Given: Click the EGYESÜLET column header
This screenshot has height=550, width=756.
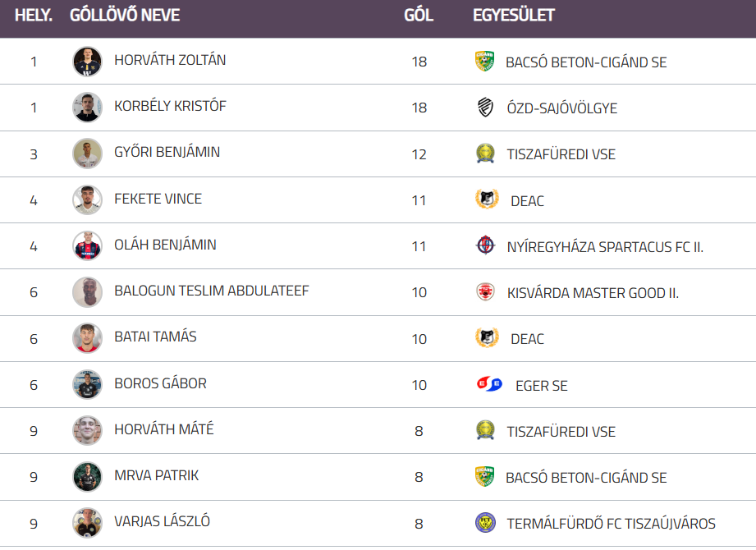Looking at the screenshot, I should coord(514,16).
